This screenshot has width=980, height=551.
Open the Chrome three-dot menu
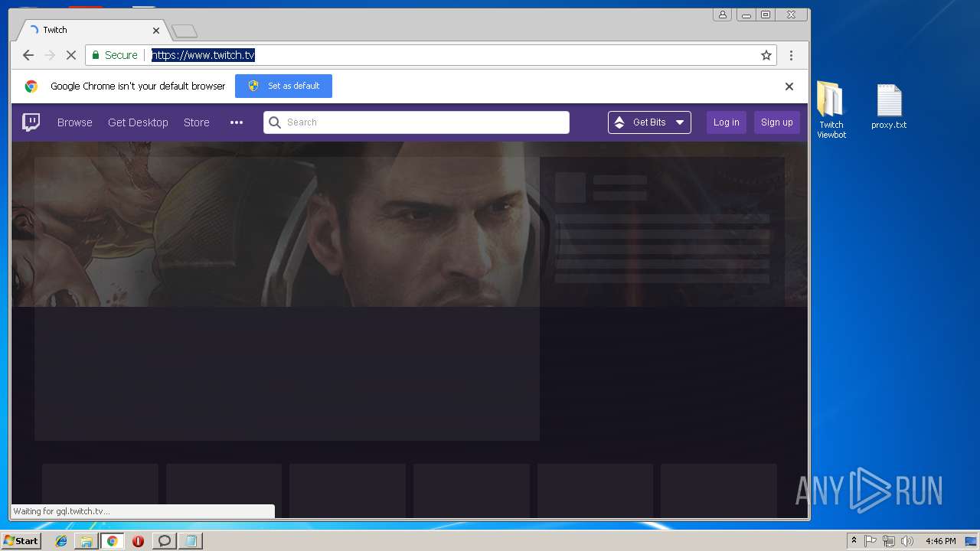tap(791, 55)
